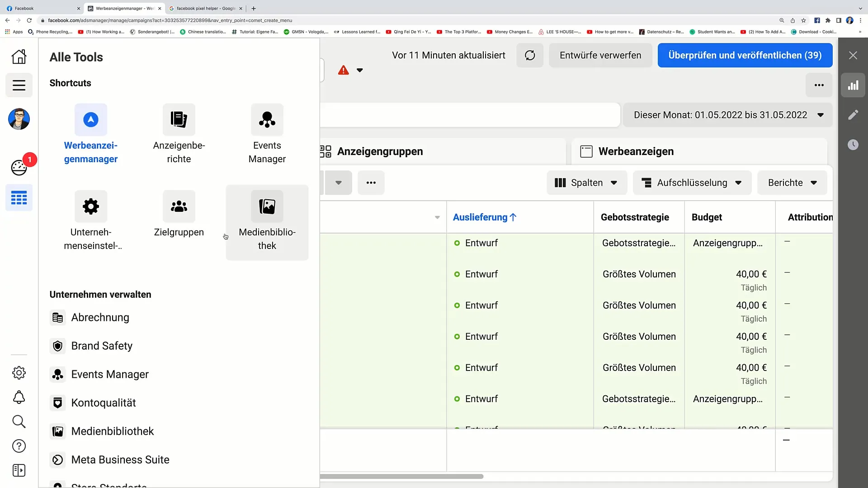Screen dimensions: 868x488
Task: Bookmark this page with star icon
Action: [803, 20]
